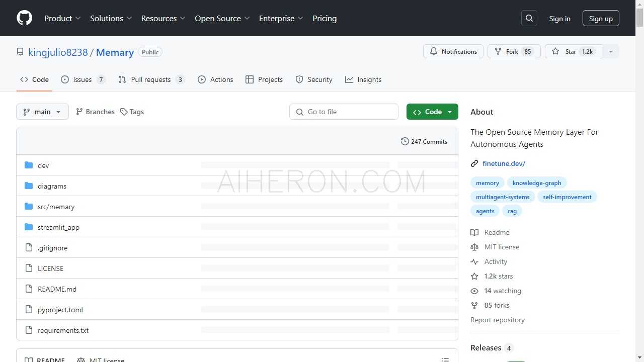This screenshot has height=362, width=644.
Task: Open the Releases 4 heading link
Action: (492, 348)
